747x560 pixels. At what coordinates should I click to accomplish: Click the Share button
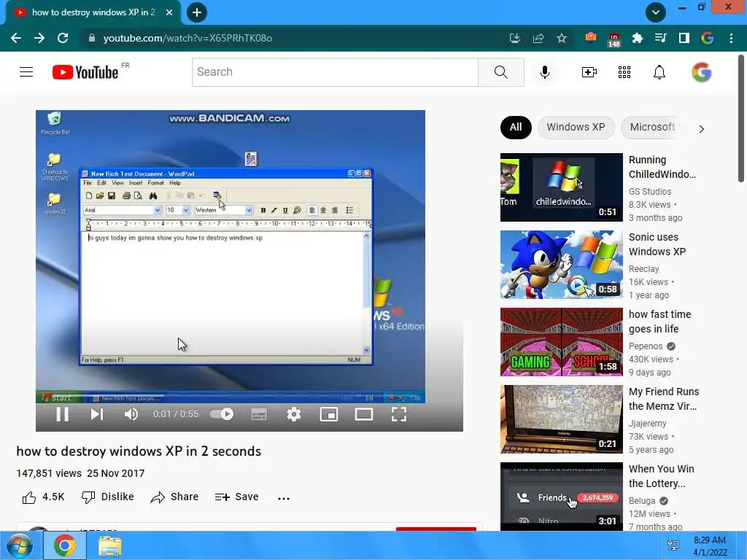(174, 497)
